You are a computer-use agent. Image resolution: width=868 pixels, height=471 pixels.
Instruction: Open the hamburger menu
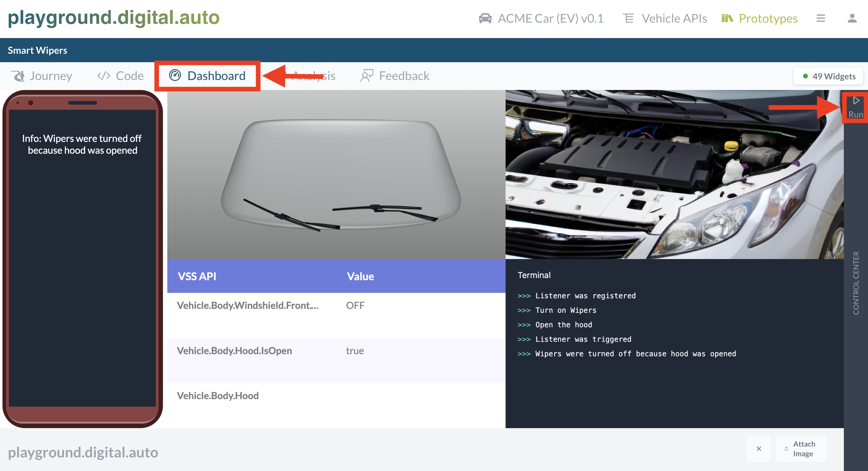click(x=821, y=18)
